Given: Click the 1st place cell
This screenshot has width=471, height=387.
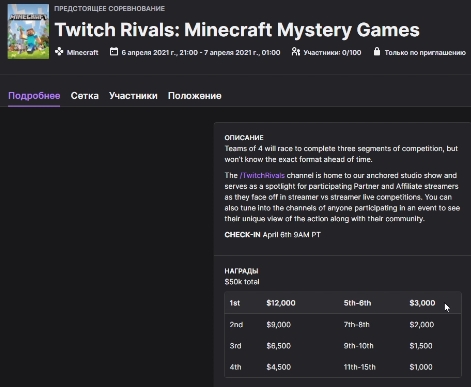Looking at the screenshot, I should click(235, 303).
